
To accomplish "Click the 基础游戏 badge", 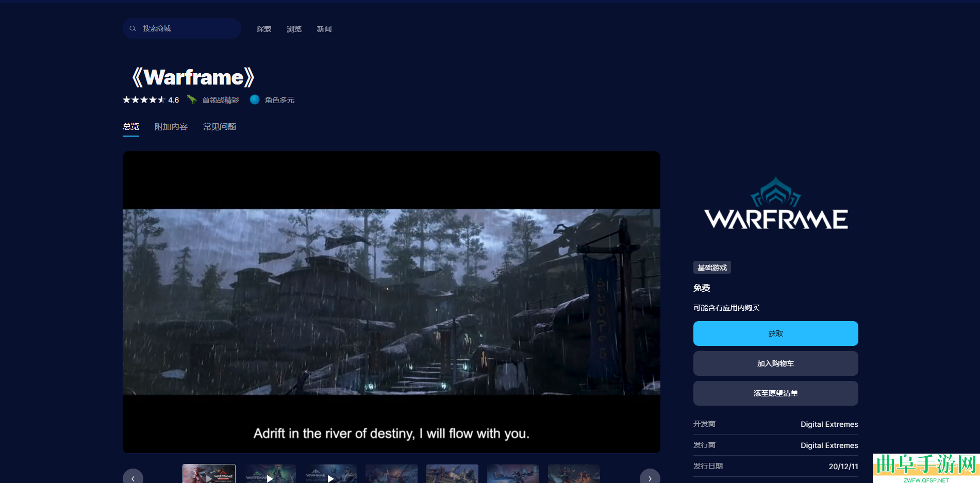I will [x=712, y=268].
